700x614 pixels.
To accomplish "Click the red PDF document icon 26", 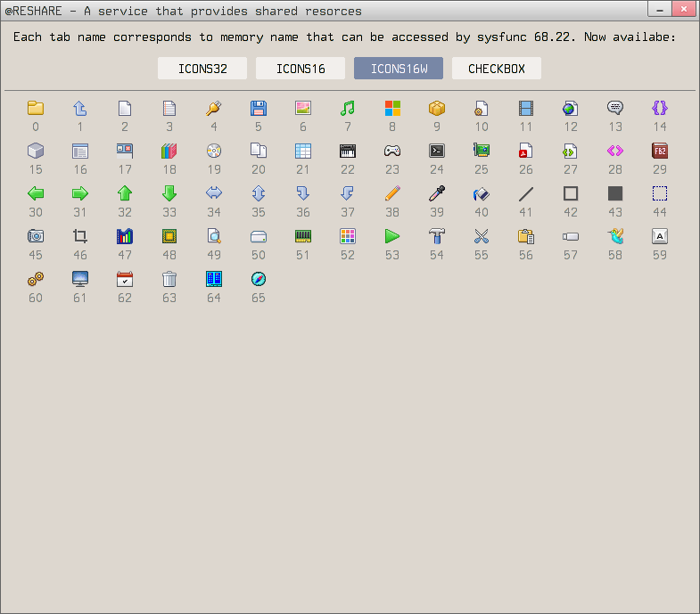I will click(526, 151).
